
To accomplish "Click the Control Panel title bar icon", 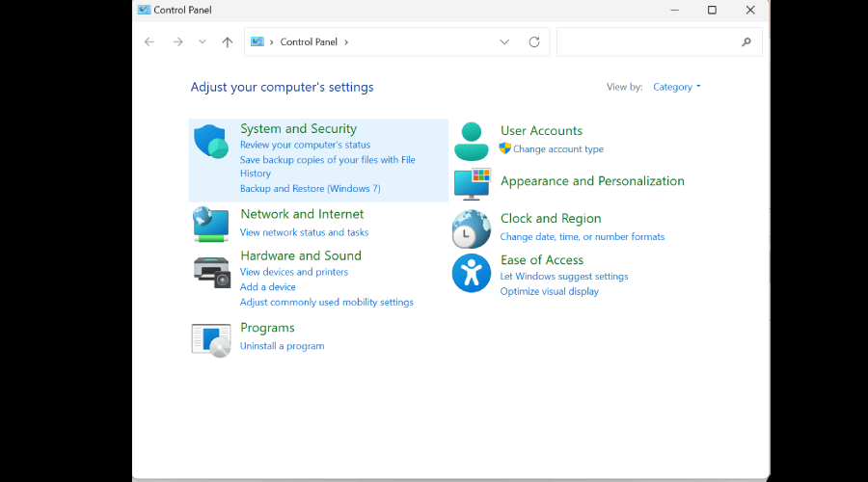I will pos(144,10).
